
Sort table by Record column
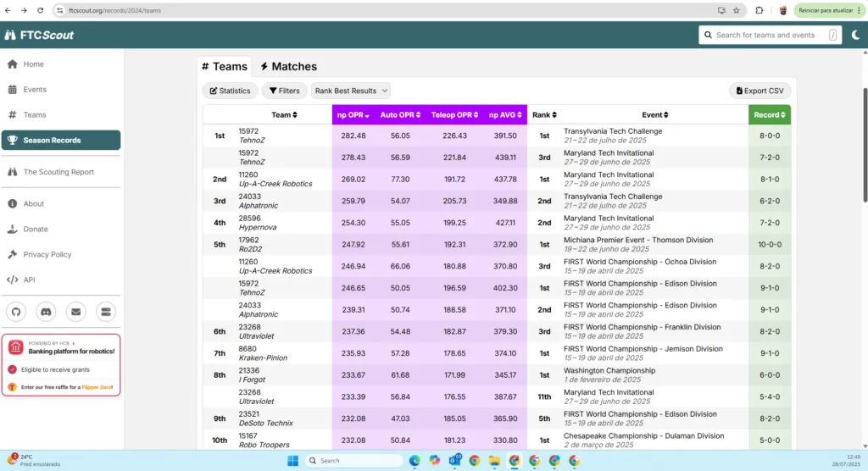770,114
